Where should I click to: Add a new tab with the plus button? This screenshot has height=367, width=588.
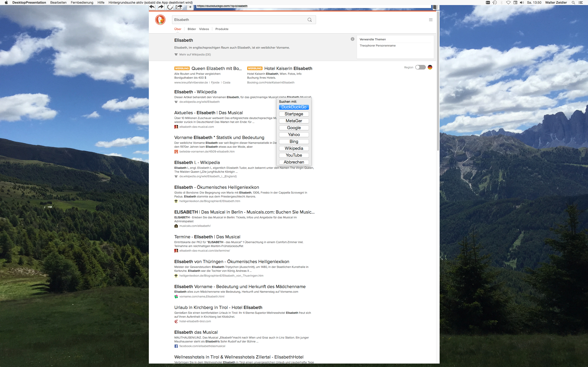click(x=190, y=7)
